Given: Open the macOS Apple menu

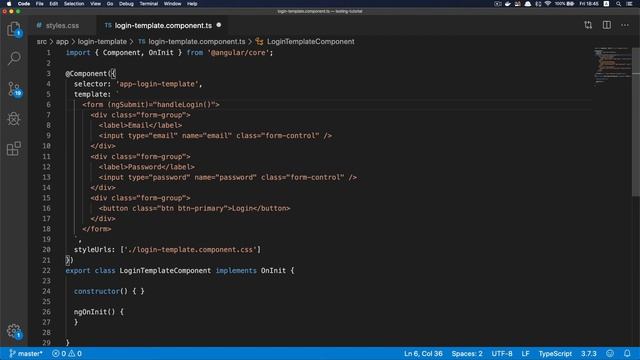Looking at the screenshot, I should pos(9,4).
